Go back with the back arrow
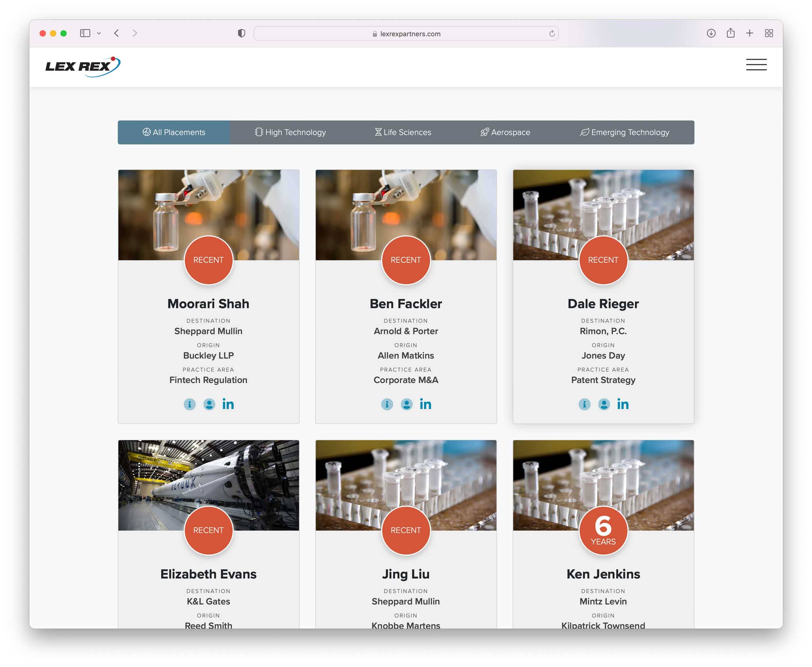The height and width of the screenshot is (667, 812). (x=116, y=34)
